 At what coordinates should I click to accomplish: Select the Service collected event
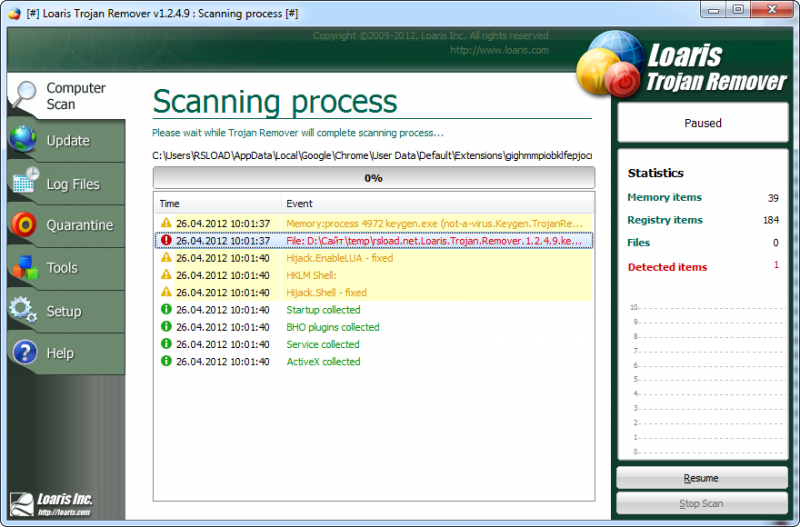pos(374,344)
